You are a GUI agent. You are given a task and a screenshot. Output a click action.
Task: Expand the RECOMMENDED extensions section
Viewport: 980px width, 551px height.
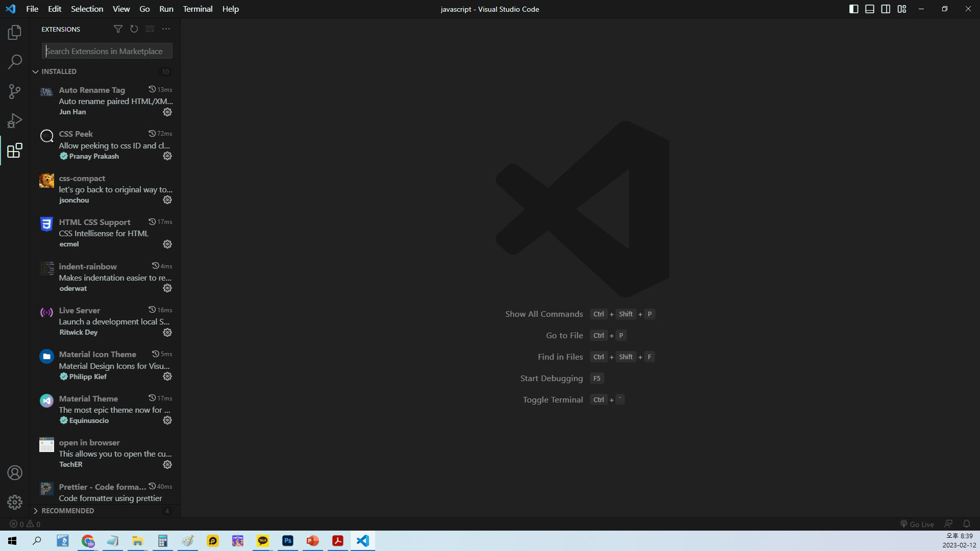click(x=36, y=511)
